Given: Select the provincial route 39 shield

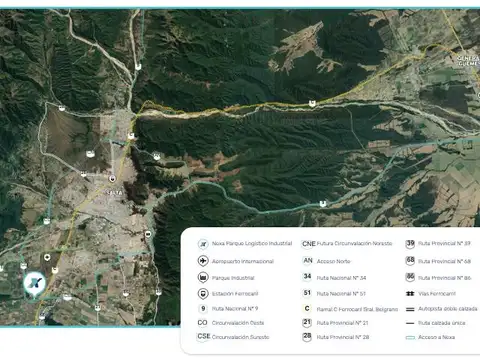Looking at the screenshot, I should pos(410,244).
